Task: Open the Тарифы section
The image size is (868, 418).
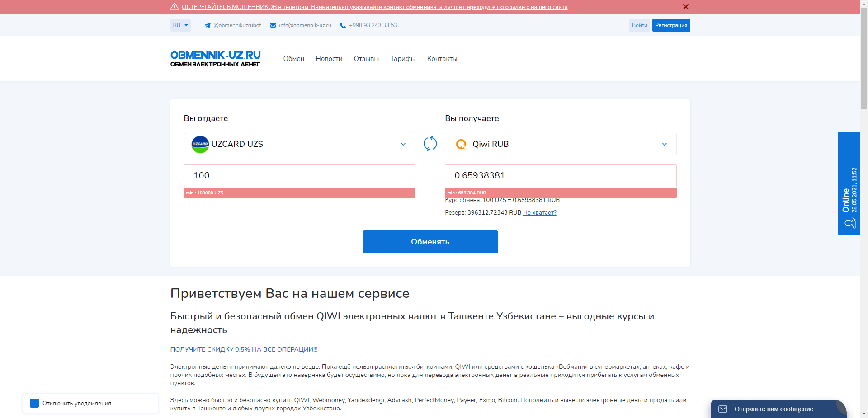Action: click(x=402, y=59)
